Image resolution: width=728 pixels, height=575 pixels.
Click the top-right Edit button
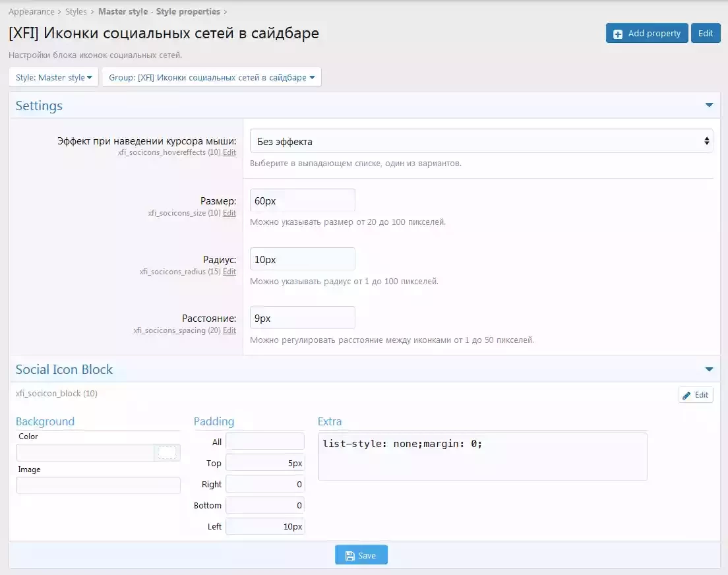pyautogui.click(x=706, y=34)
